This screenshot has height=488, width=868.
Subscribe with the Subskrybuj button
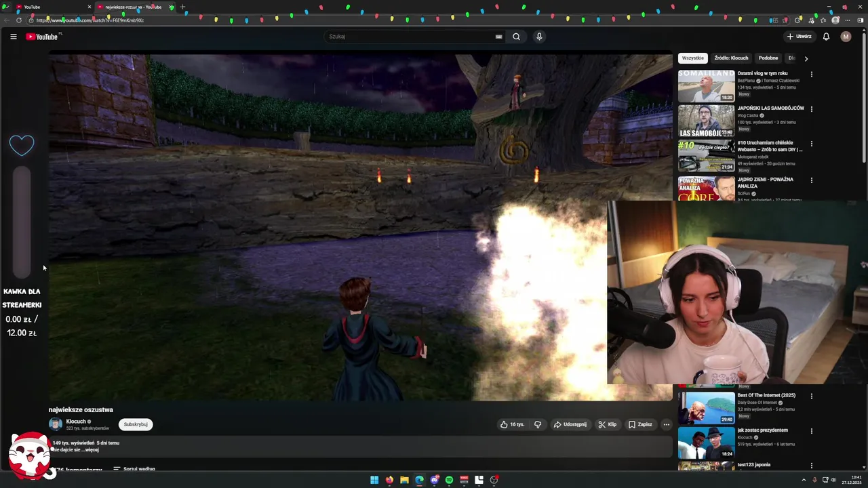click(x=136, y=424)
